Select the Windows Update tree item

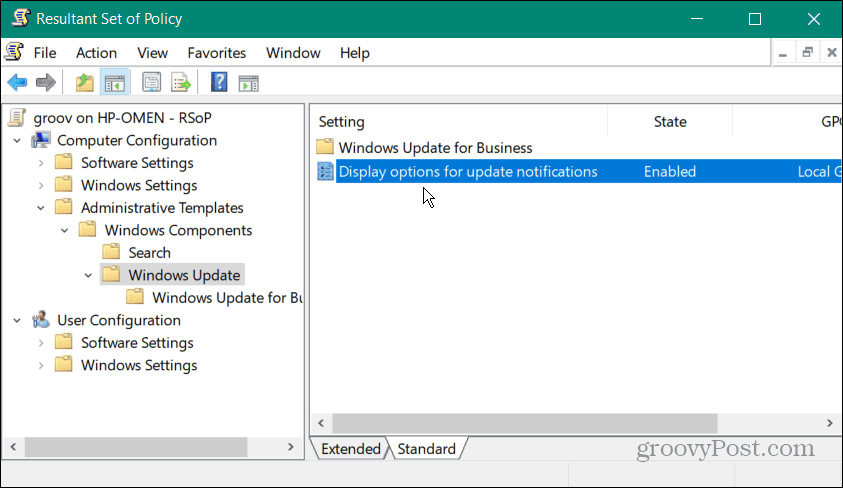pyautogui.click(x=184, y=275)
